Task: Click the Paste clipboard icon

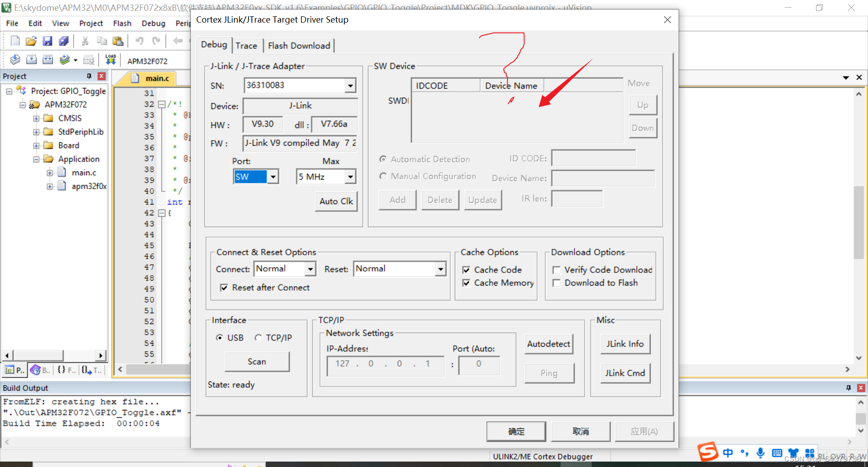Action: (118, 41)
